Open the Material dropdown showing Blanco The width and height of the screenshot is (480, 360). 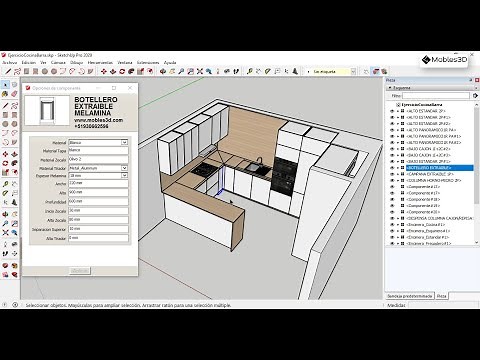(x=124, y=142)
